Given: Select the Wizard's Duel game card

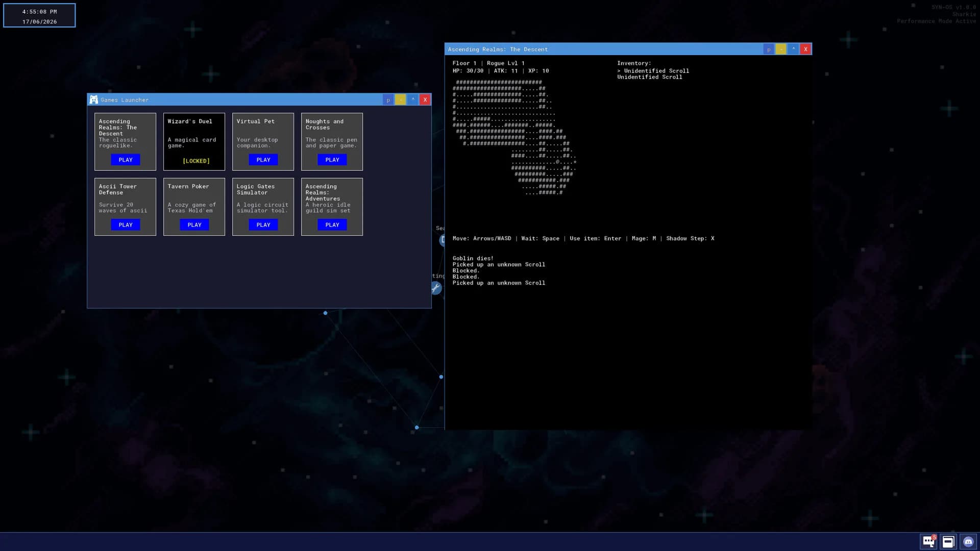Looking at the screenshot, I should 194,141.
